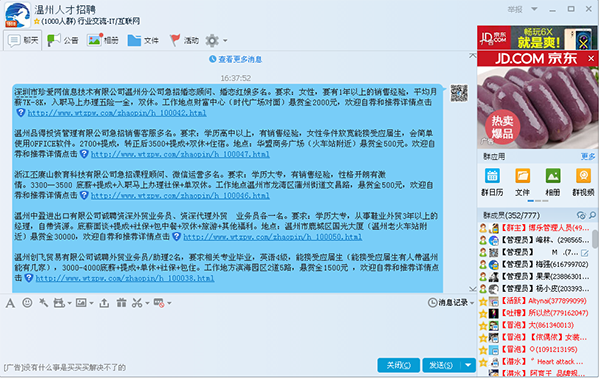Click the star icon beside Altynai member
Screen dimensions: 600x378
coord(483,302)
